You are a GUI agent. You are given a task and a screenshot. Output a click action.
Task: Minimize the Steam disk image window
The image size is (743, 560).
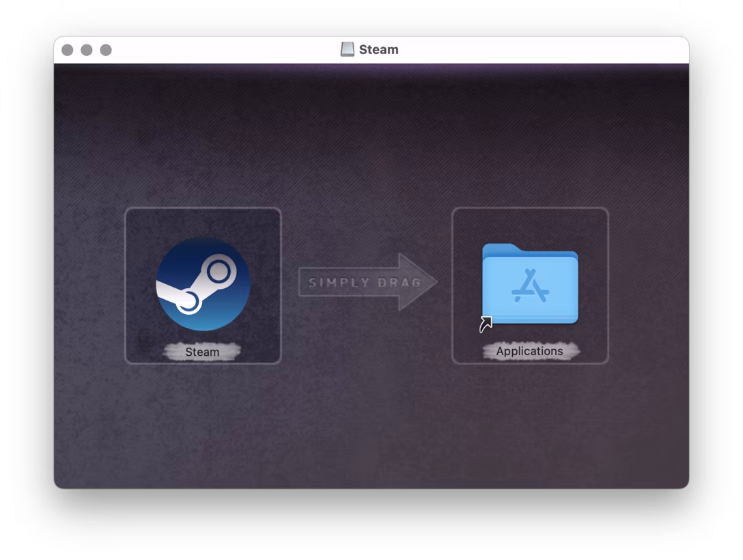coord(87,50)
